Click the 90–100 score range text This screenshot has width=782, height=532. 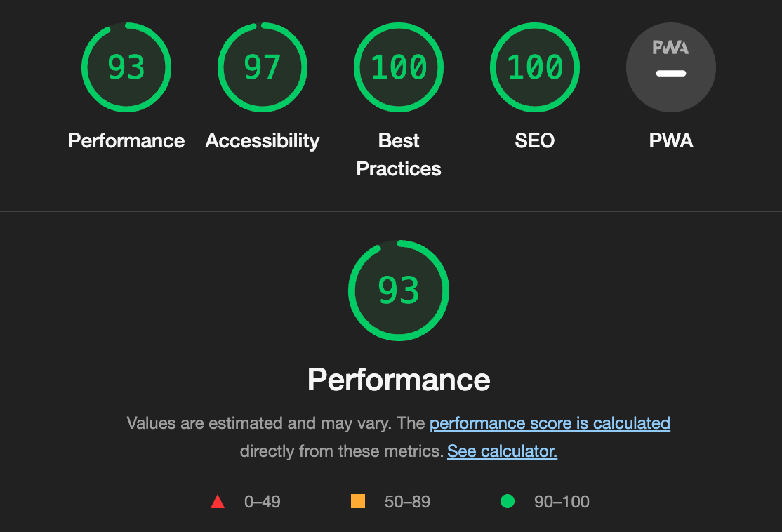(x=562, y=502)
